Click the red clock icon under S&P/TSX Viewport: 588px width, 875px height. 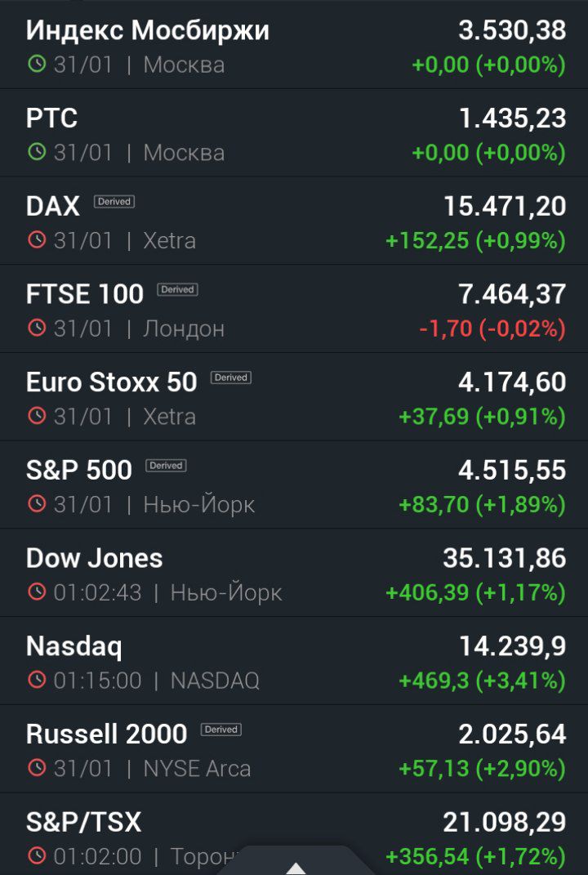(36, 855)
